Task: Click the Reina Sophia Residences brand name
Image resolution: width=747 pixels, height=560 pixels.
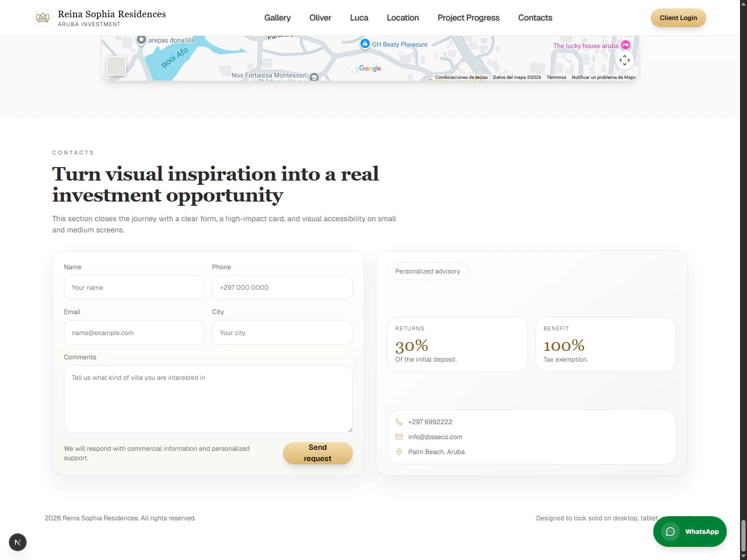Action: [x=112, y=14]
